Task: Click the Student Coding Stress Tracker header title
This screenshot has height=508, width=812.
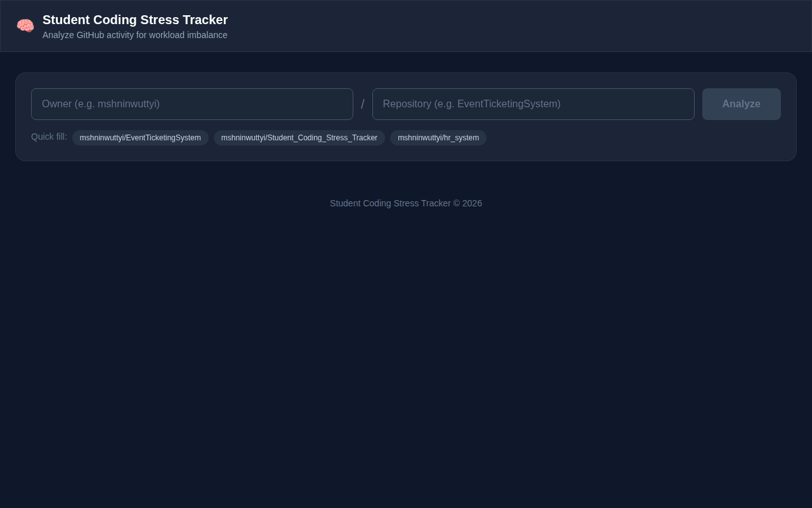Action: 135,20
